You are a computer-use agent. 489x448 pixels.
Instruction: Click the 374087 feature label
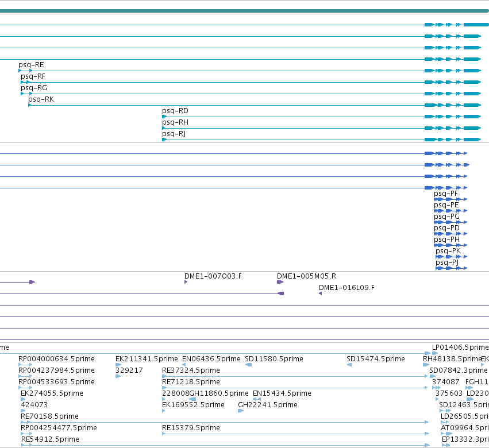(x=446, y=382)
